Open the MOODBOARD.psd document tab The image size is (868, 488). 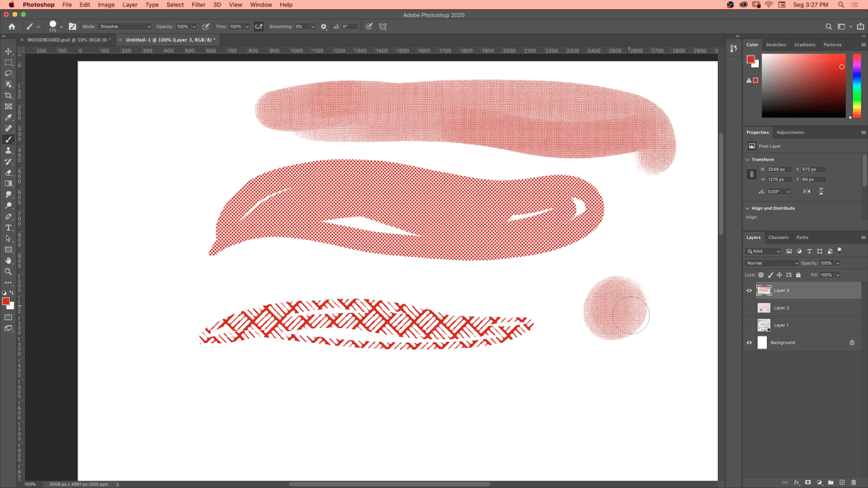point(68,40)
